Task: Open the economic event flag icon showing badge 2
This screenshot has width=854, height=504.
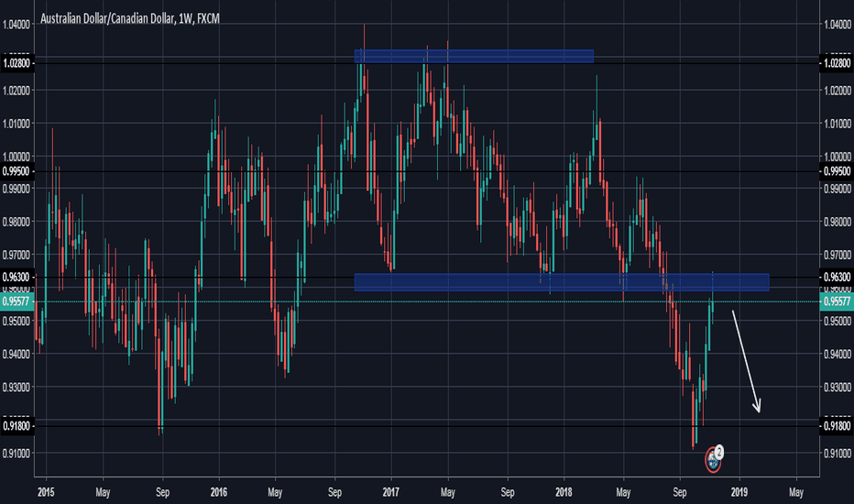Action: point(714,460)
